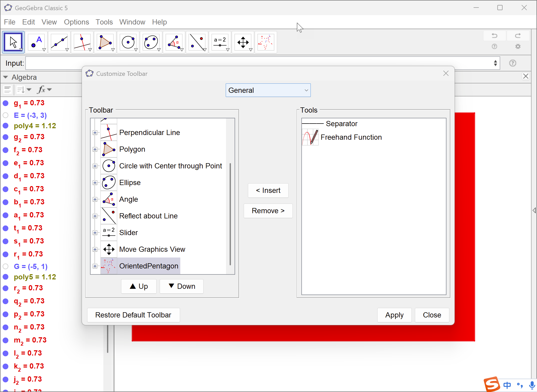537x392 pixels.
Task: Open the General toolbar dropdown
Action: (268, 90)
